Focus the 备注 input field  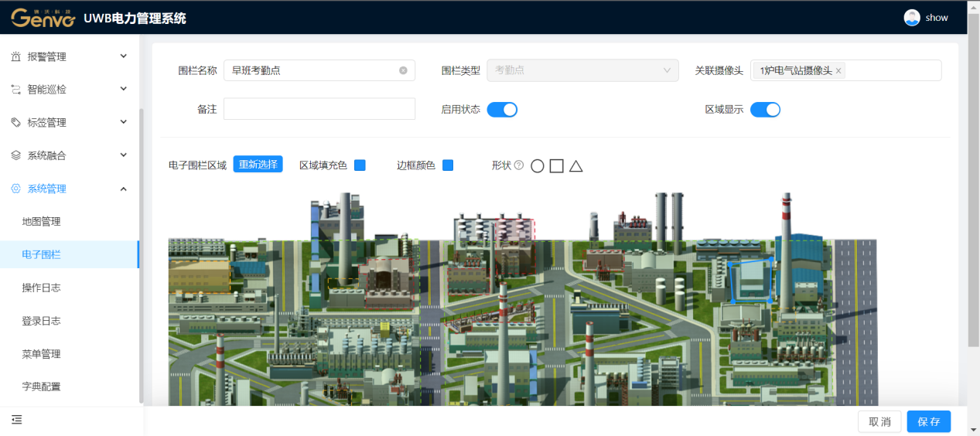pos(319,109)
